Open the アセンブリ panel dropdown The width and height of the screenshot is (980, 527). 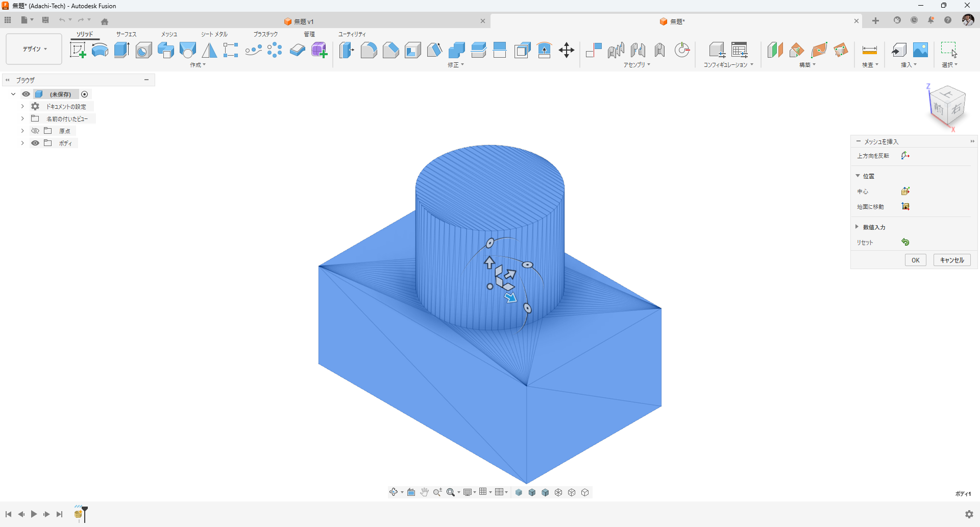[637, 65]
